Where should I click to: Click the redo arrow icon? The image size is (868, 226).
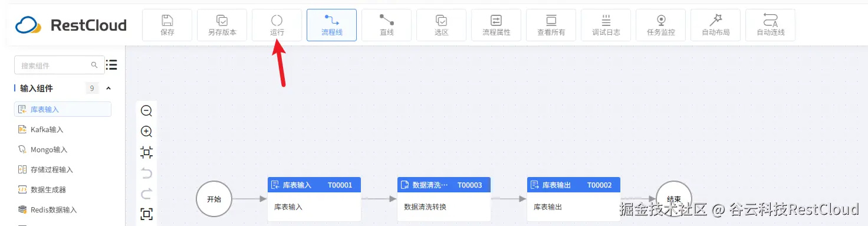[147, 194]
